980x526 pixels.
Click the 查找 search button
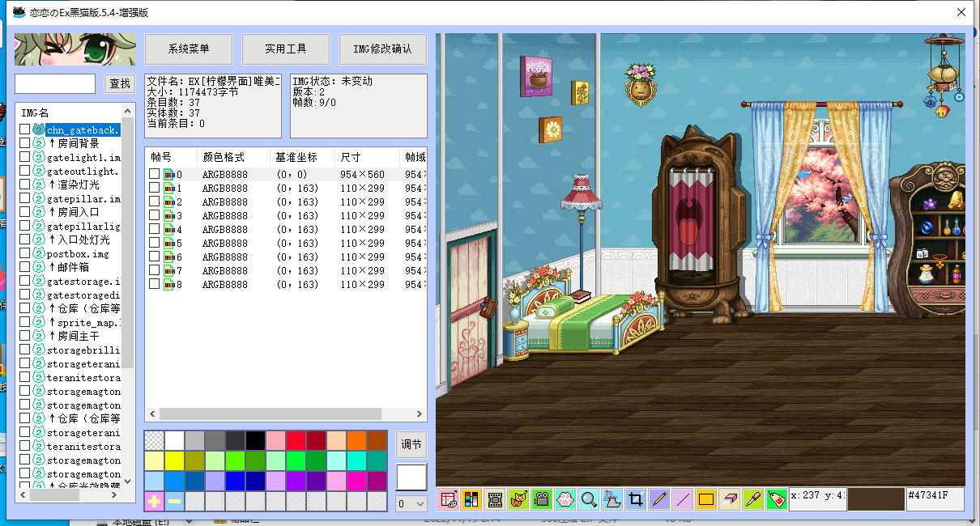(x=118, y=83)
